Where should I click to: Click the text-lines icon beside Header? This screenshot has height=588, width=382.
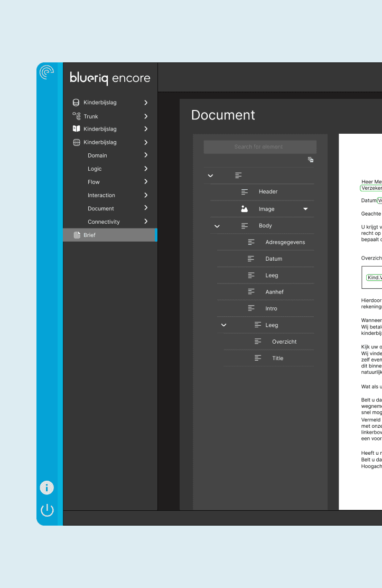point(244,191)
